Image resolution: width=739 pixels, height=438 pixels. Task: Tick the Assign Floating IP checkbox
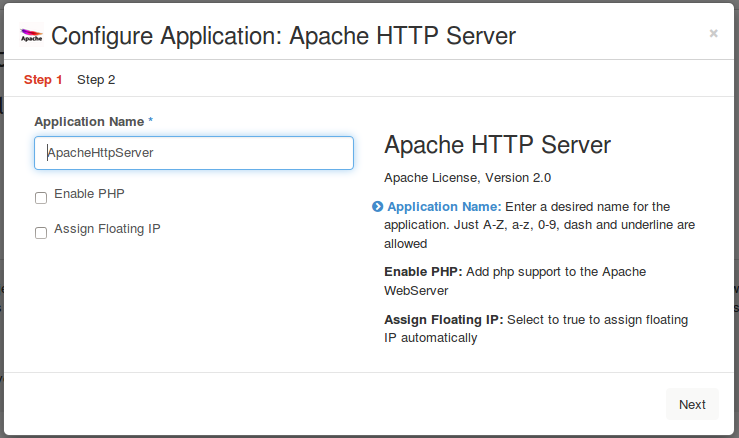coord(41,233)
